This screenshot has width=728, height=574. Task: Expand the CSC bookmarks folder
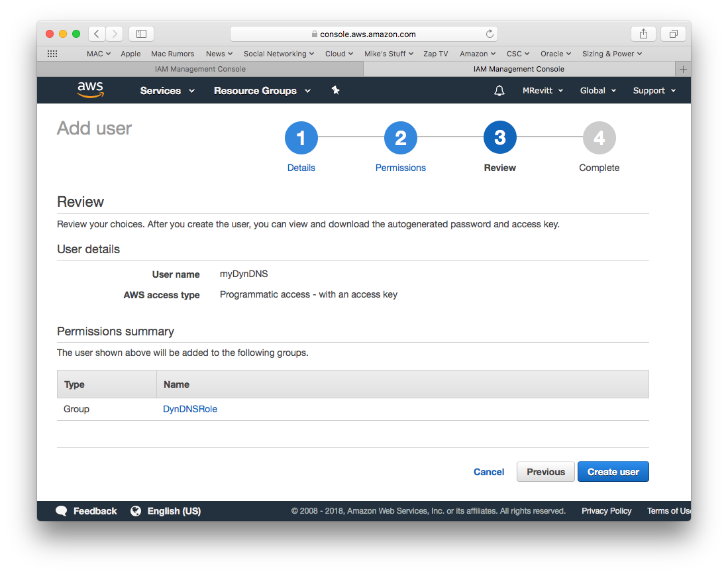[517, 54]
